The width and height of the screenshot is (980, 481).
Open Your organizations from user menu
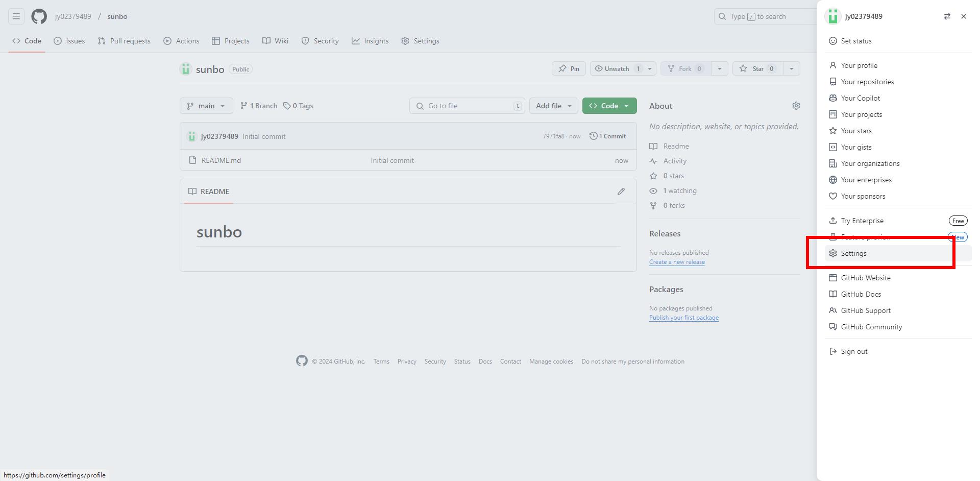pos(898,163)
